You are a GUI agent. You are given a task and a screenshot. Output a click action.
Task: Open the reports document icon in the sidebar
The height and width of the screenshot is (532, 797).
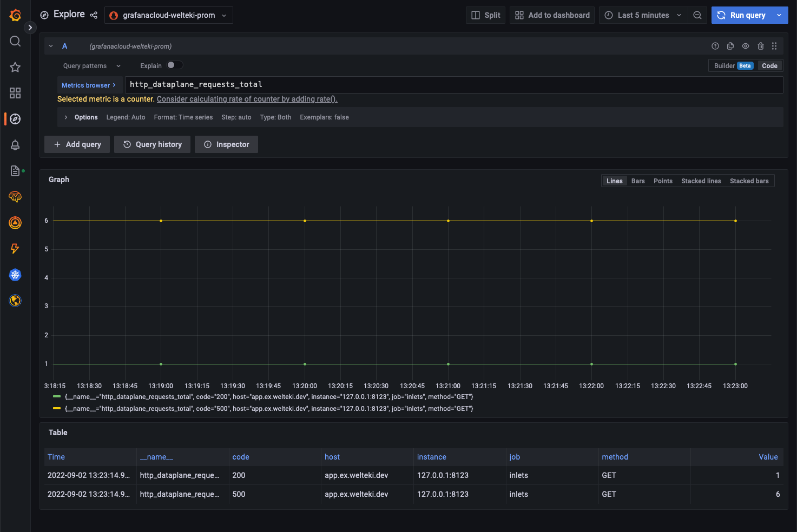pos(15,171)
